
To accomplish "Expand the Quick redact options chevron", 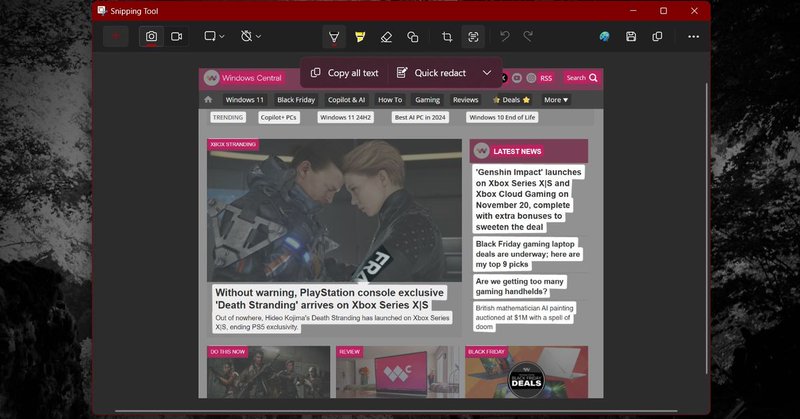I will click(487, 73).
